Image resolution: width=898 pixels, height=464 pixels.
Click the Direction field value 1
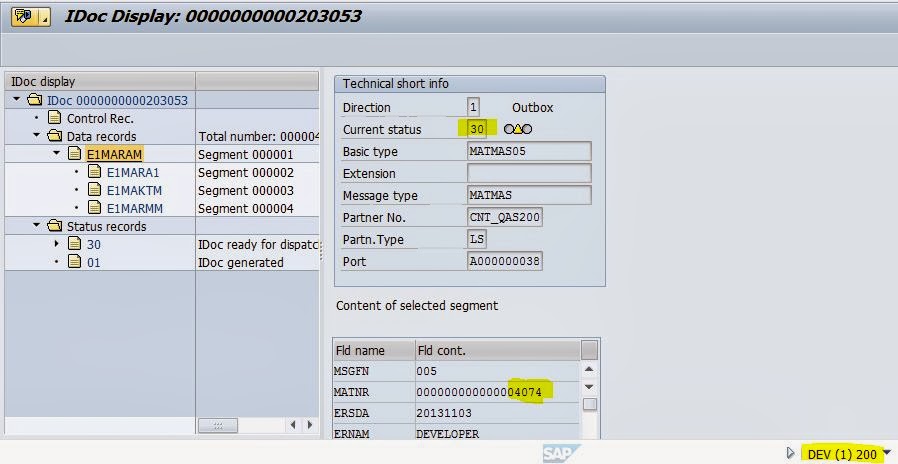tap(474, 107)
